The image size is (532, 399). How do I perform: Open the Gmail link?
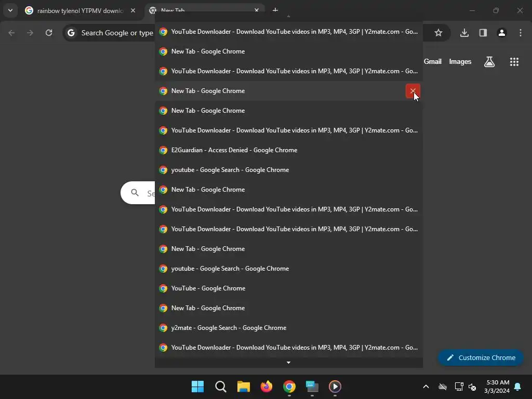pyautogui.click(x=433, y=61)
